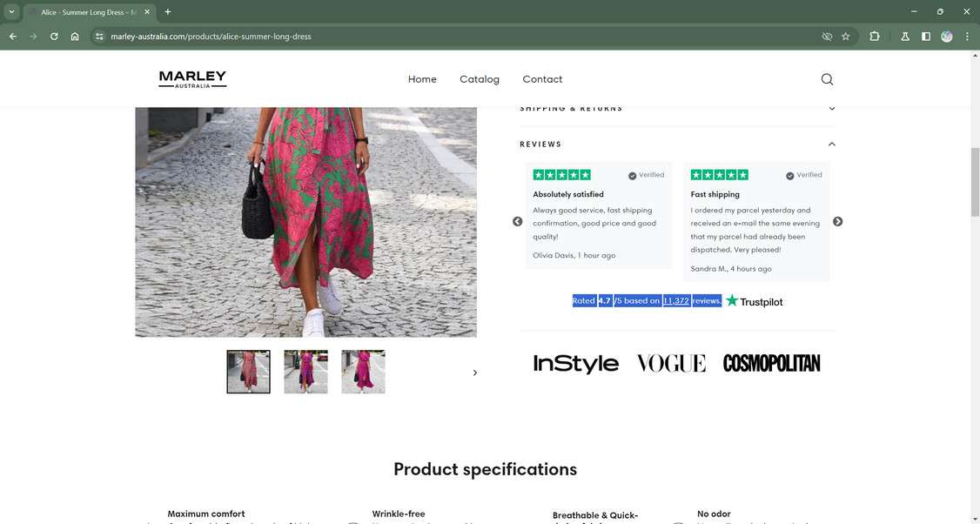This screenshot has width=980, height=524.
Task: Open the browser home page
Action: [x=75, y=36]
